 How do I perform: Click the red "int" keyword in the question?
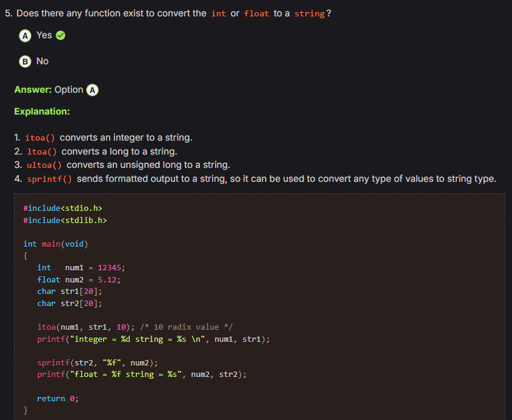(x=218, y=14)
